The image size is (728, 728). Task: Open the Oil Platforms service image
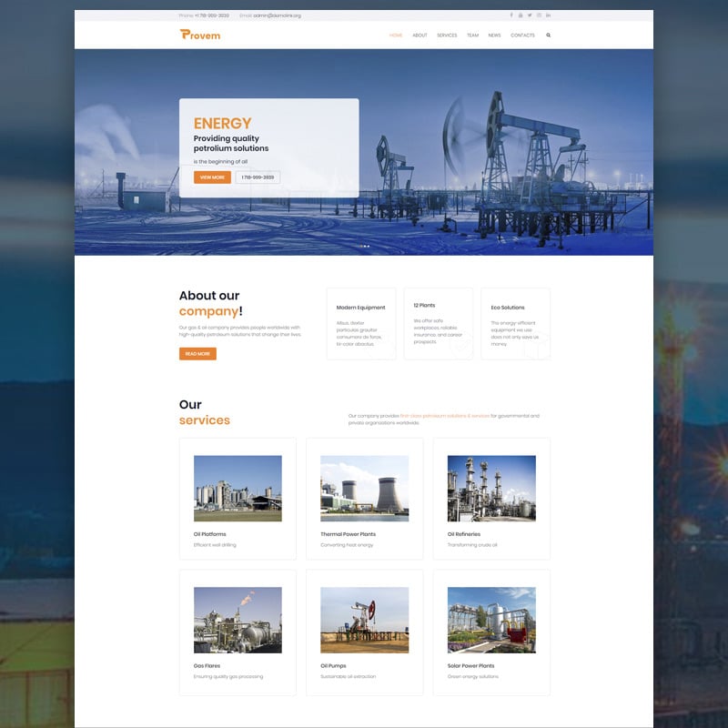point(238,489)
